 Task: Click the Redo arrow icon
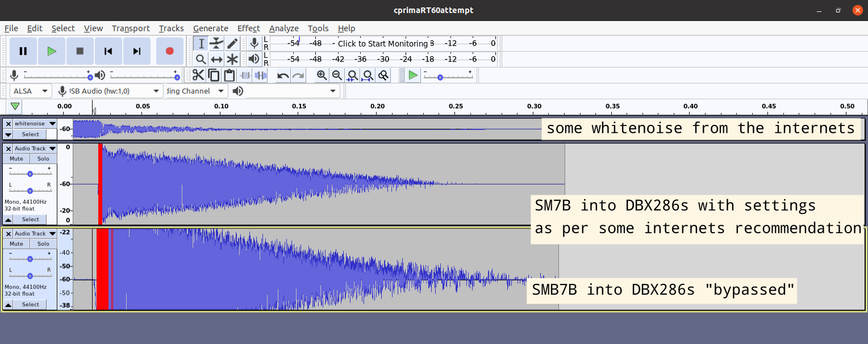tap(298, 75)
